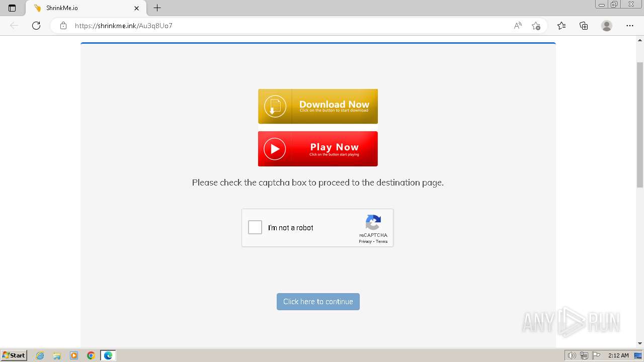Click the clock showing 2:12 AM
Viewport: 644px width, 362px height.
[x=618, y=355]
